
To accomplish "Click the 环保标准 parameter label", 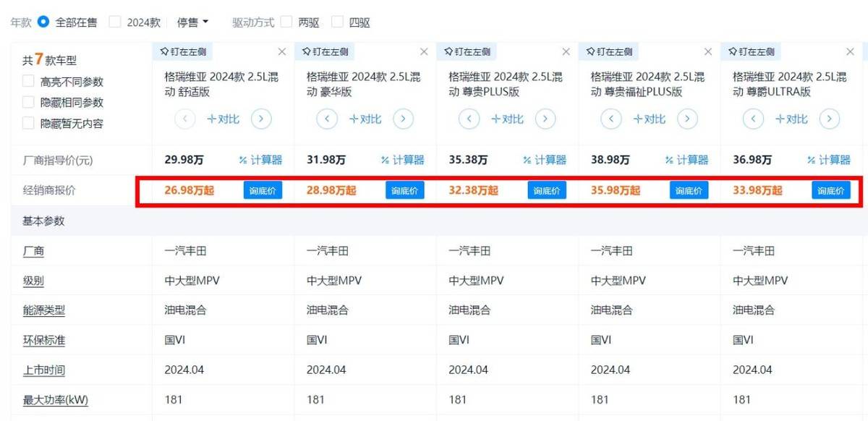I will [44, 340].
